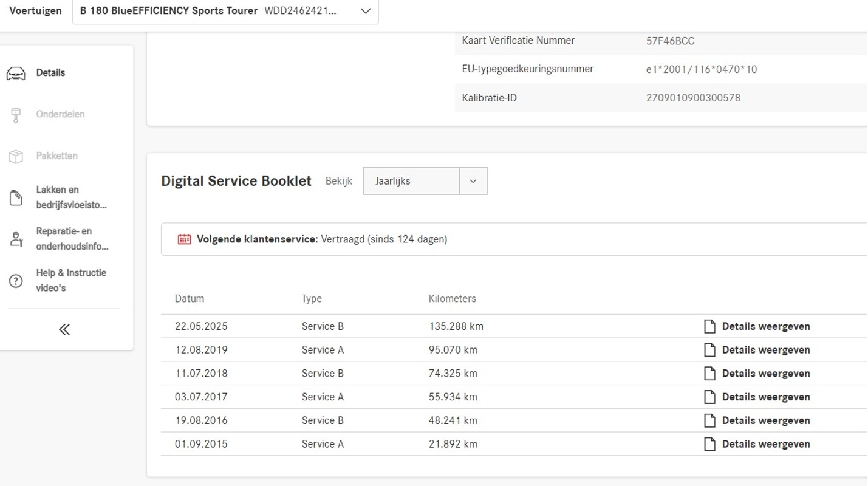This screenshot has width=868, height=486.
Task: Open the Jaarlijks view dropdown
Action: 425,181
